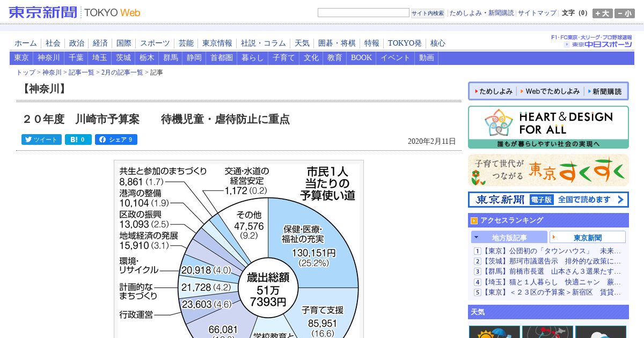Open TOKYO発 section
Screen dimensions: 644x338
coord(405,43)
